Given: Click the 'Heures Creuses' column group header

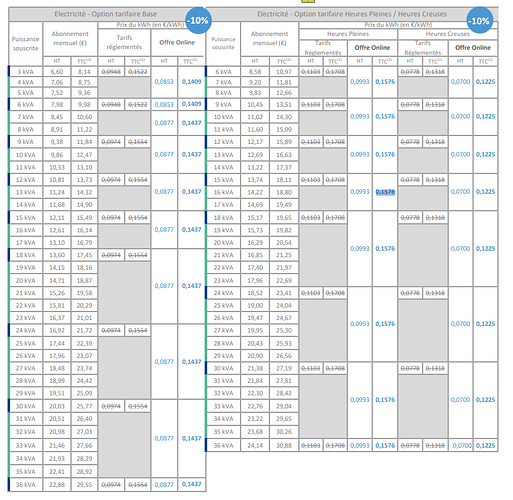Looking at the screenshot, I should click(447, 34).
